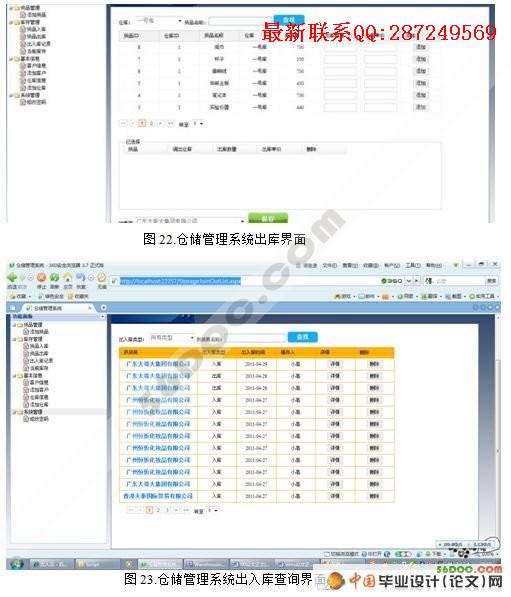Collapse 库存管理 node in lower screenshot tree

pos(15,339)
